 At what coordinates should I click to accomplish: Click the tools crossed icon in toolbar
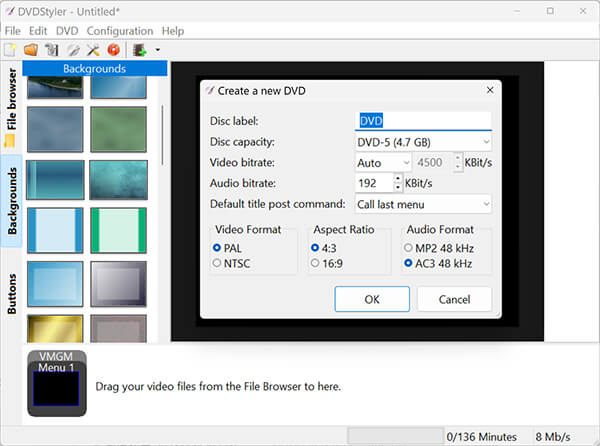93,50
